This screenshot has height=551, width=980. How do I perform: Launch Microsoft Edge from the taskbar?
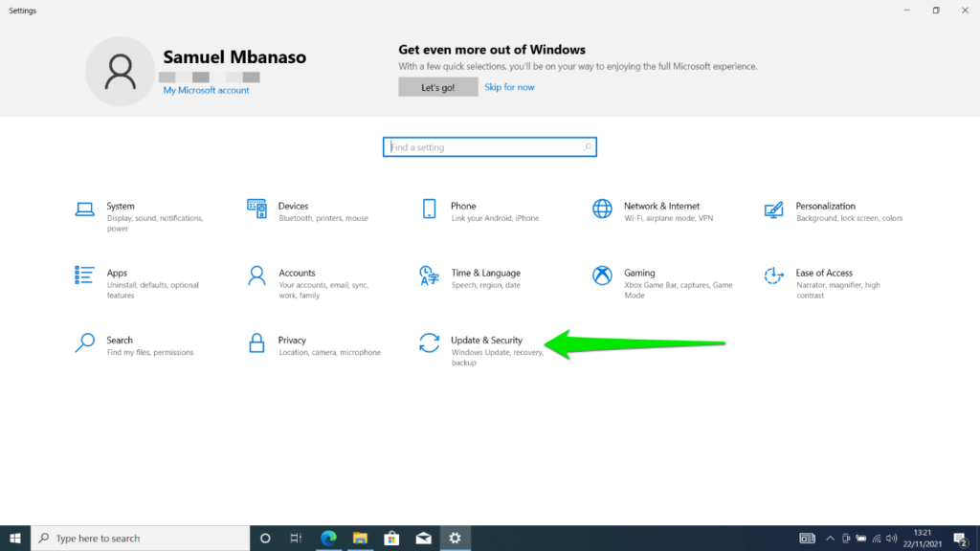coord(328,538)
